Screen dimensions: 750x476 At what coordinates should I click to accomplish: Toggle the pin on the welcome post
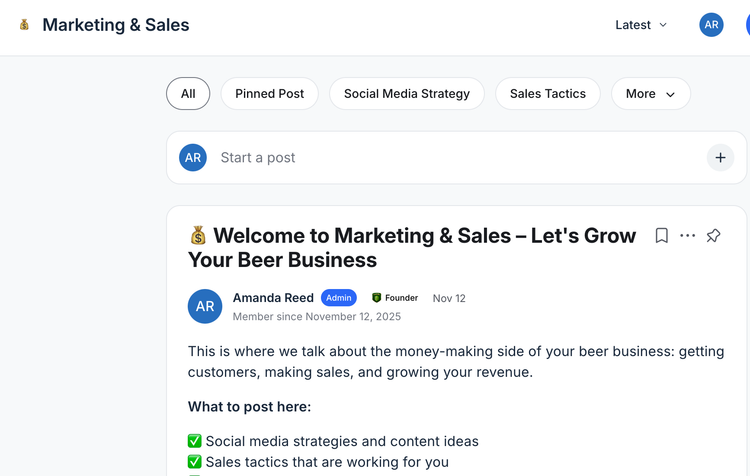(713, 236)
